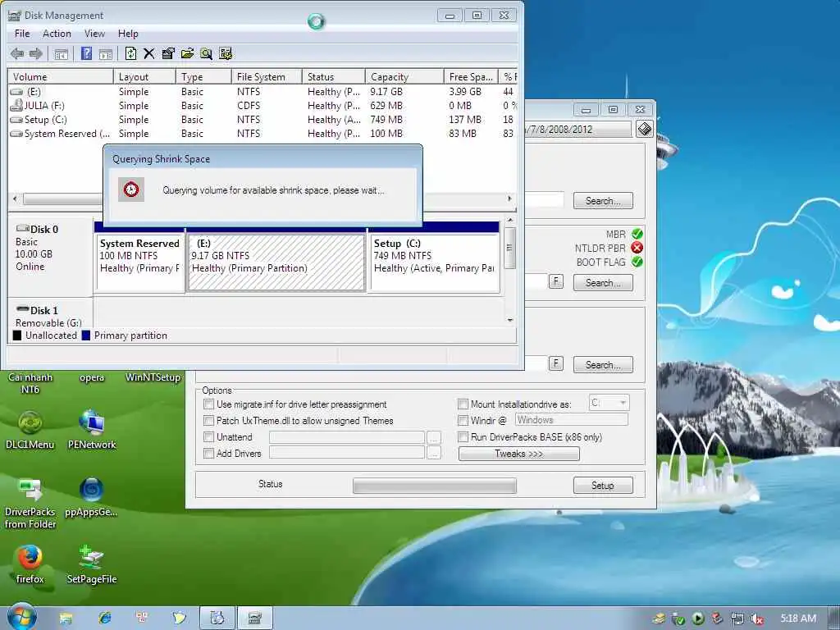Open the Mount Installationdrive letter dropdown
Screen dimensions: 840x630
click(x=609, y=402)
